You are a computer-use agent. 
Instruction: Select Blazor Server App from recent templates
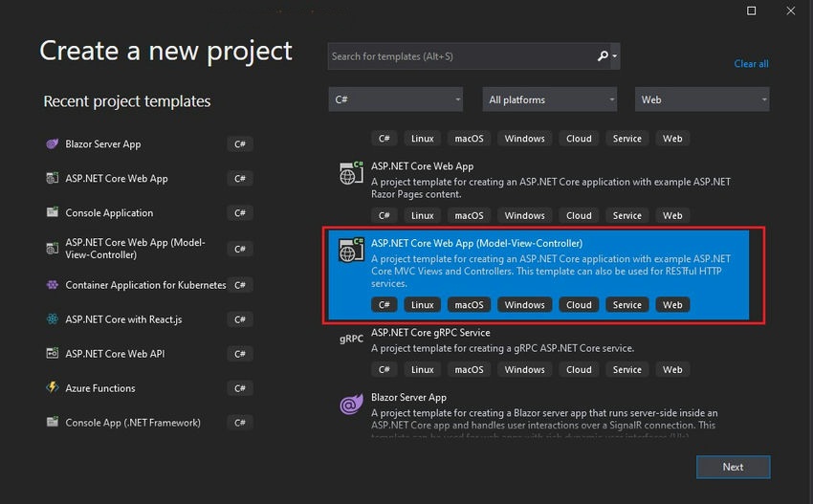(102, 144)
